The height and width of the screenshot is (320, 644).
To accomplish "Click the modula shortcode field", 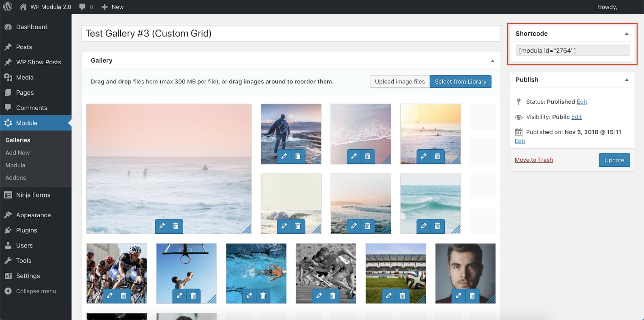I will pyautogui.click(x=573, y=51).
